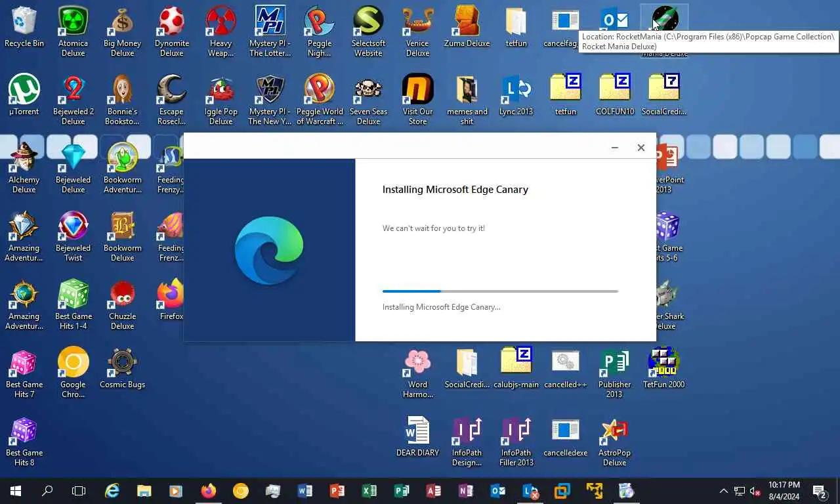Select the calubjs-main zip folder
840x504 pixels.
tap(516, 368)
